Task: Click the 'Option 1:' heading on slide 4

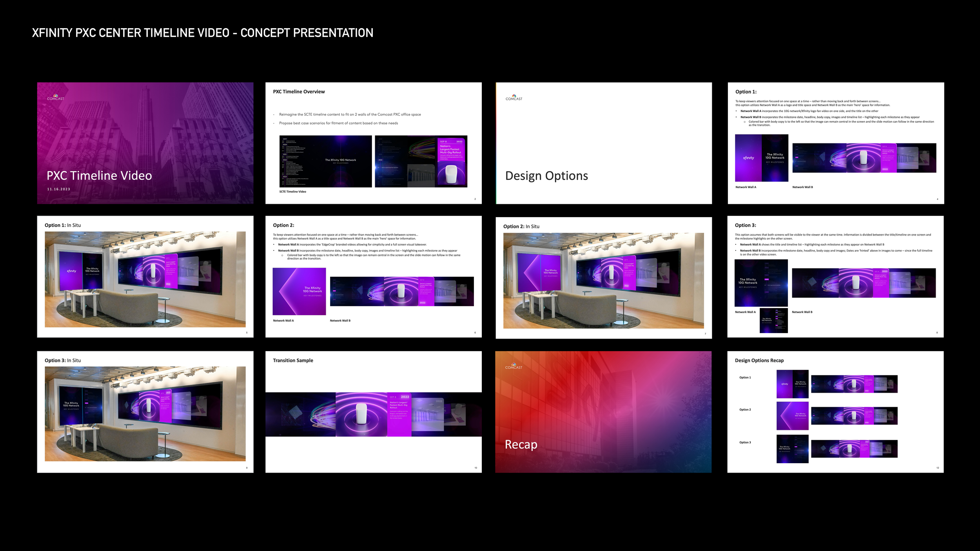Action: tap(746, 92)
